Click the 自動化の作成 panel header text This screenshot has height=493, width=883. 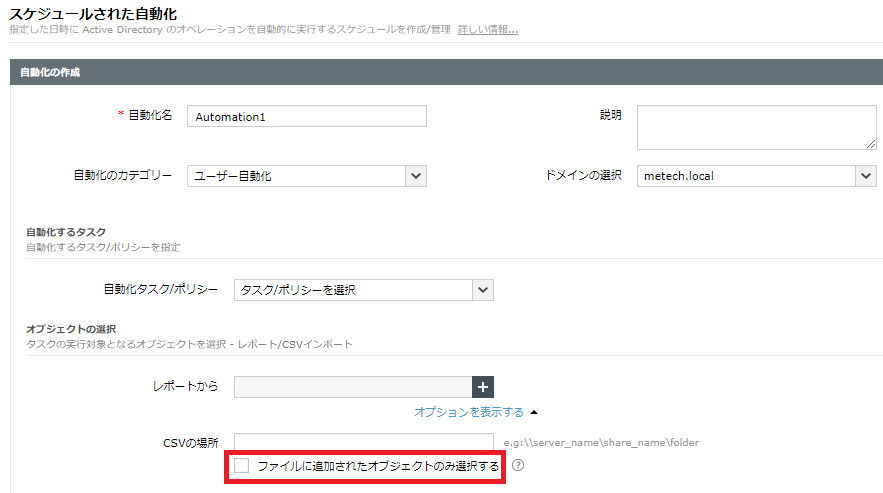(50, 72)
